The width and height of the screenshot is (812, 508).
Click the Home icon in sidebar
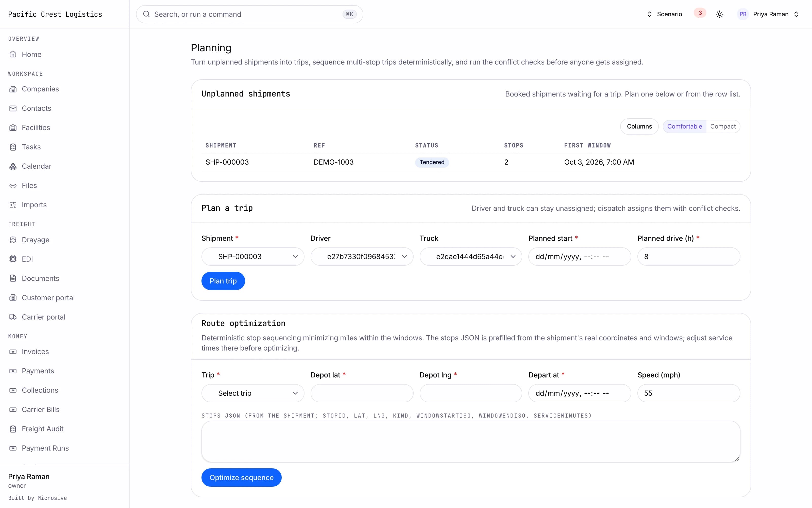point(13,54)
